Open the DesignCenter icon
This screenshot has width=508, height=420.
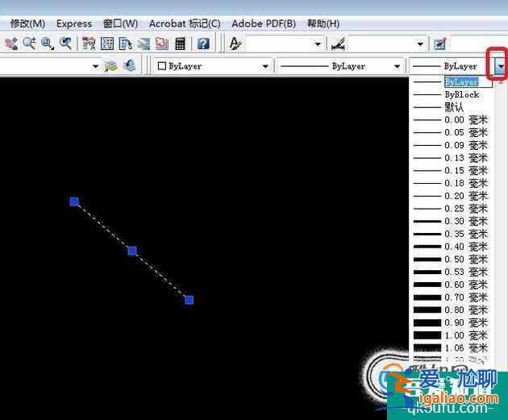tap(107, 44)
